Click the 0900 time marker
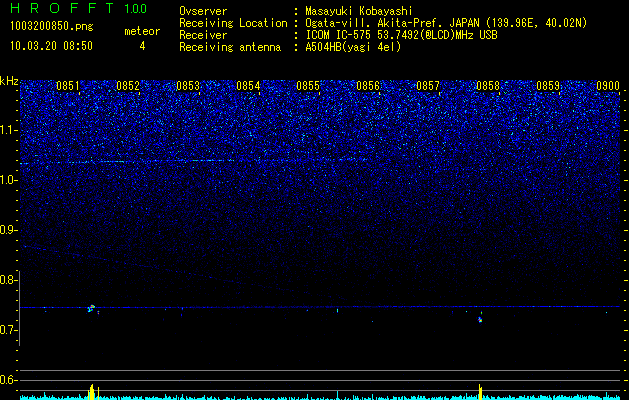 pyautogui.click(x=608, y=86)
